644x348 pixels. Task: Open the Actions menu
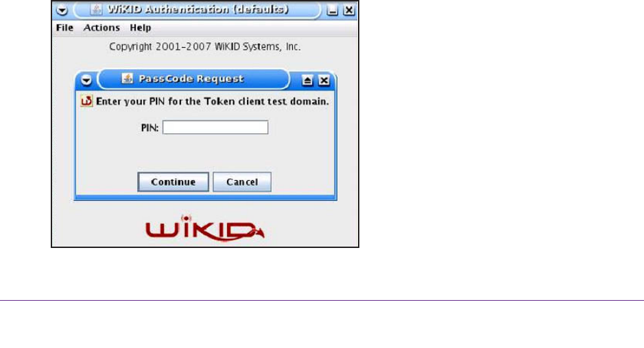point(102,27)
